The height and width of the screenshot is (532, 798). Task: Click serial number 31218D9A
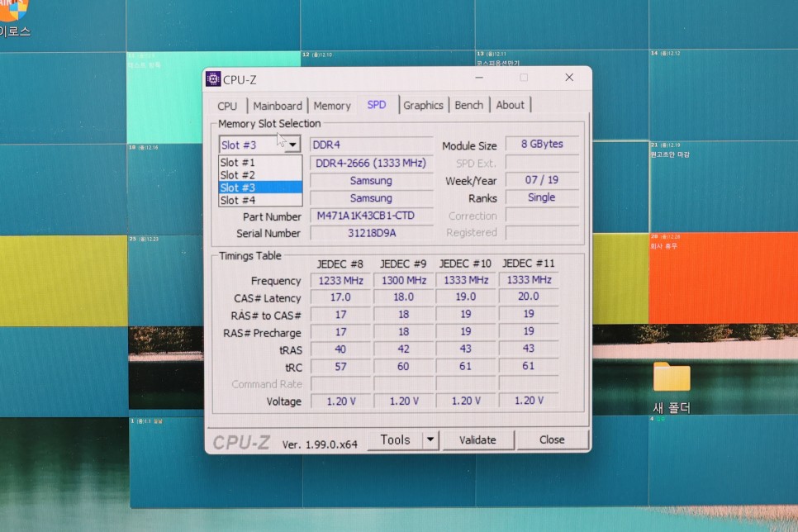[371, 233]
